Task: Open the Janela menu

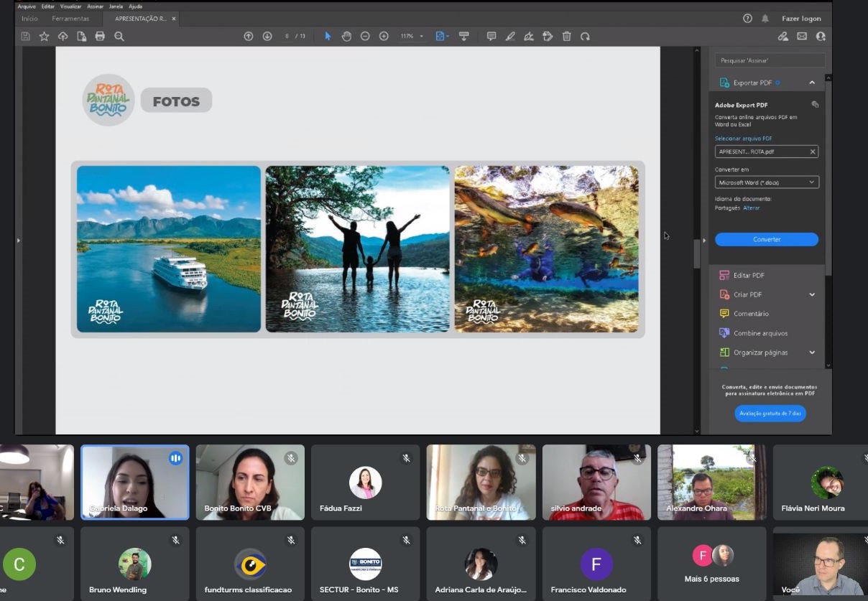Action: click(x=116, y=6)
